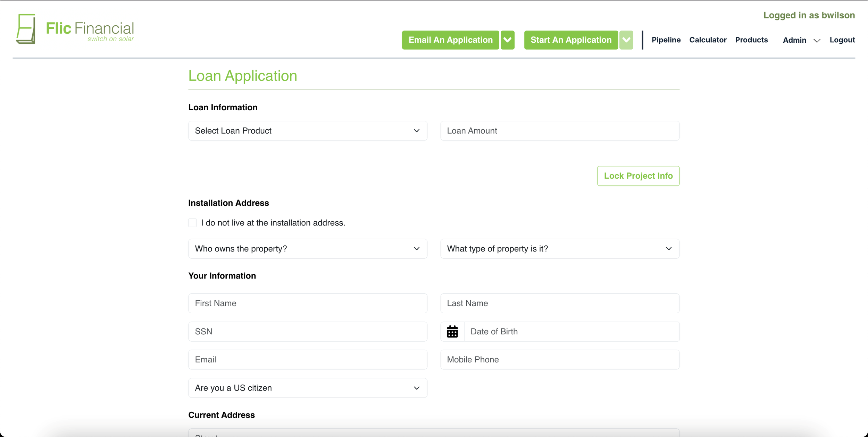Click the Lock Project Info button
The height and width of the screenshot is (437, 868).
(x=638, y=176)
